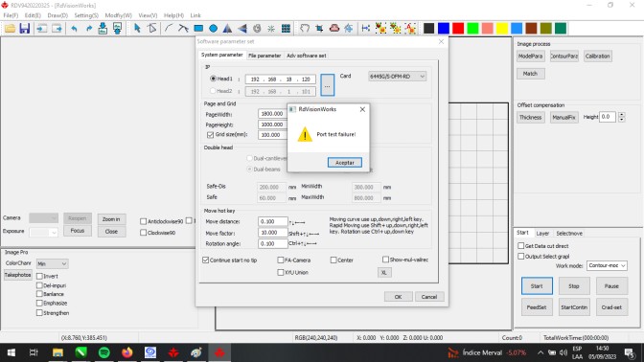Select the polyline drawing tool
This screenshot has height=362, width=644.
(183, 29)
